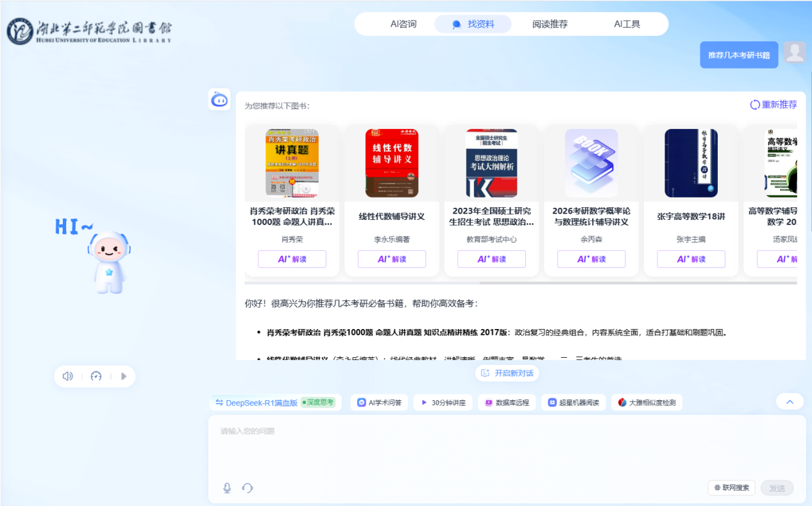Click the library logo at top left
This screenshot has height=506, width=812.
pos(90,31)
